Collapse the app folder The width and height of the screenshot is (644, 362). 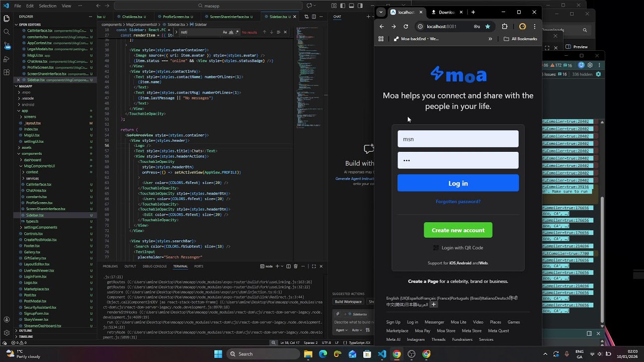click(25, 111)
